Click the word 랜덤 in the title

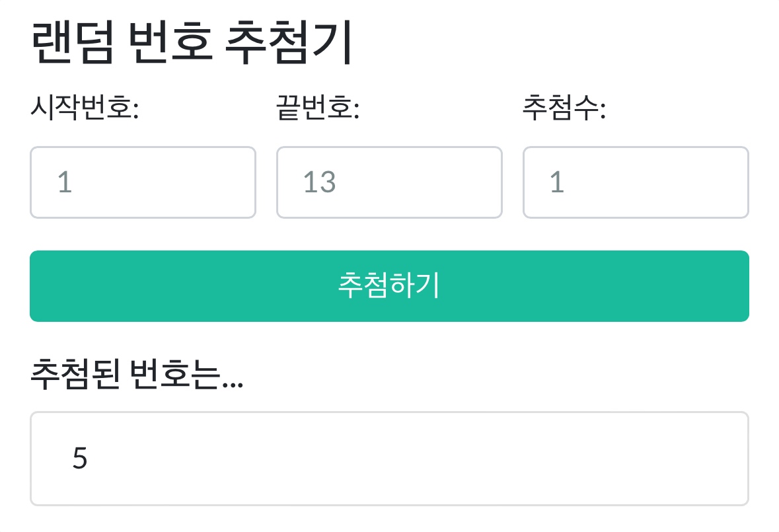(72, 43)
